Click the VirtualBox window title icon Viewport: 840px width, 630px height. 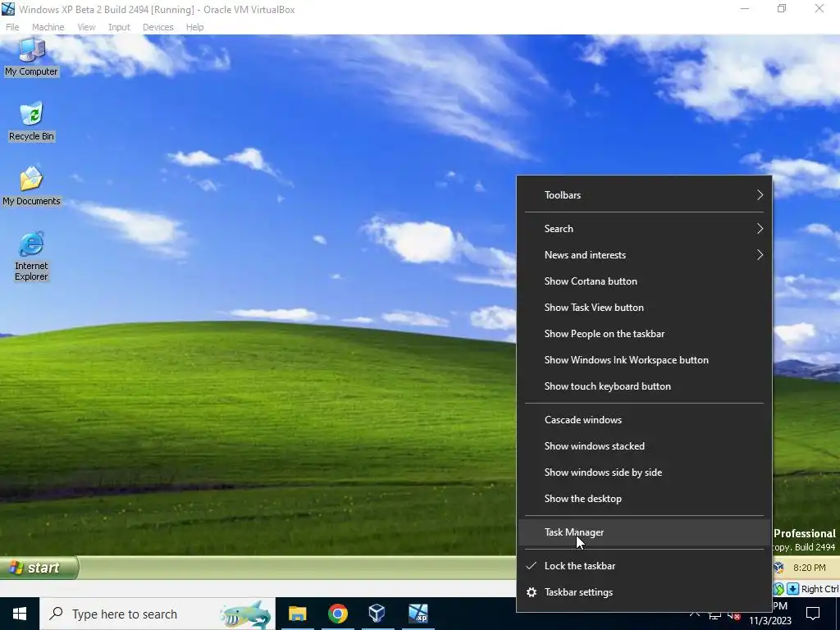tap(8, 8)
